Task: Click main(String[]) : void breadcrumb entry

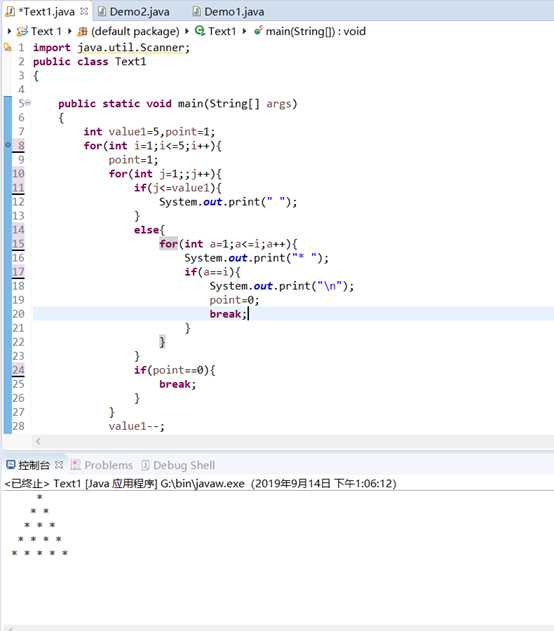Action: click(315, 31)
